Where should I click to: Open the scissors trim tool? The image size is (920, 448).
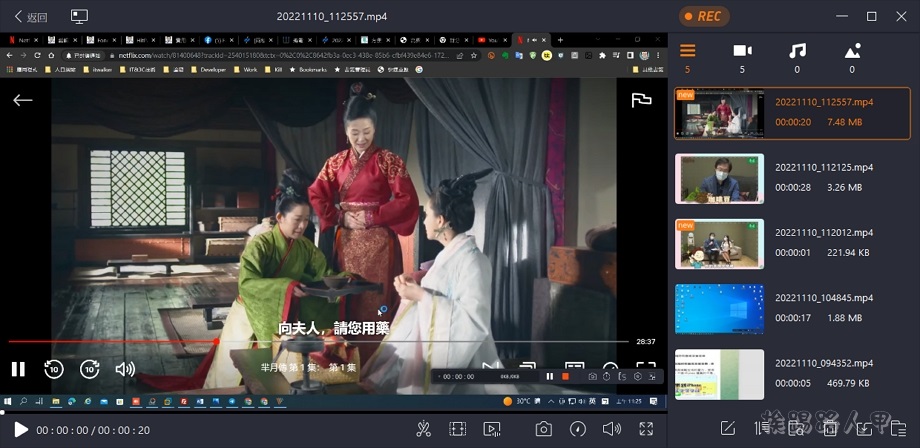(423, 429)
